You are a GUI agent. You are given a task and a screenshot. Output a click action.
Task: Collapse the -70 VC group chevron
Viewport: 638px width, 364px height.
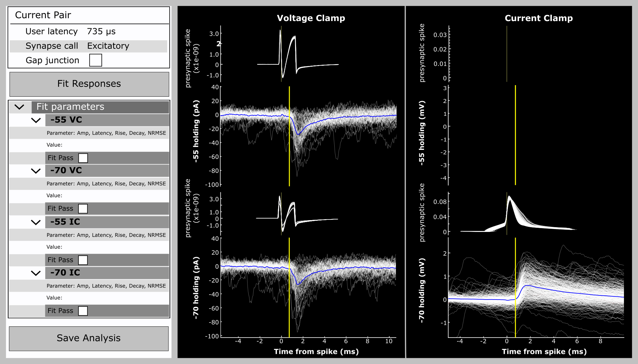coord(36,171)
